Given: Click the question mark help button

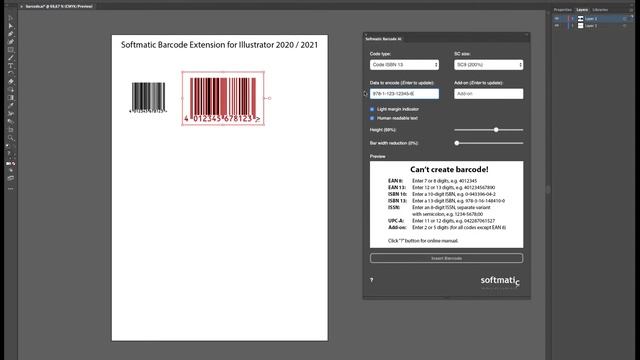Looking at the screenshot, I should tap(371, 280).
